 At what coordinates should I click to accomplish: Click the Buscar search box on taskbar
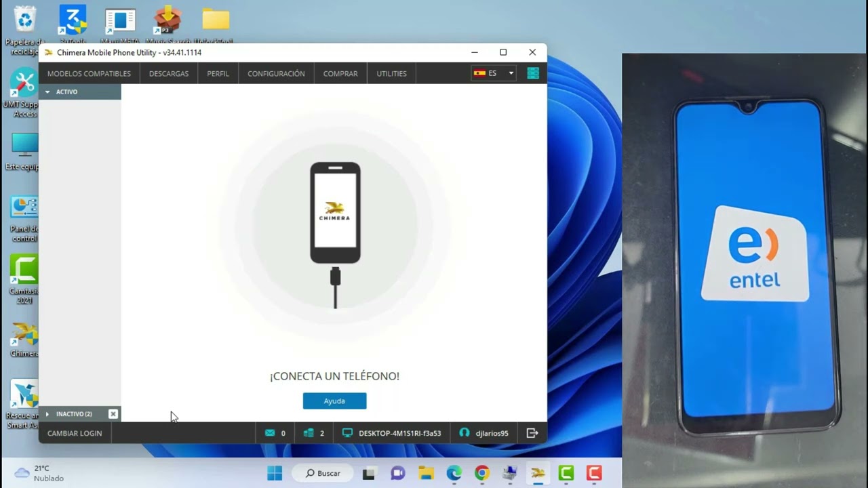[x=323, y=473]
